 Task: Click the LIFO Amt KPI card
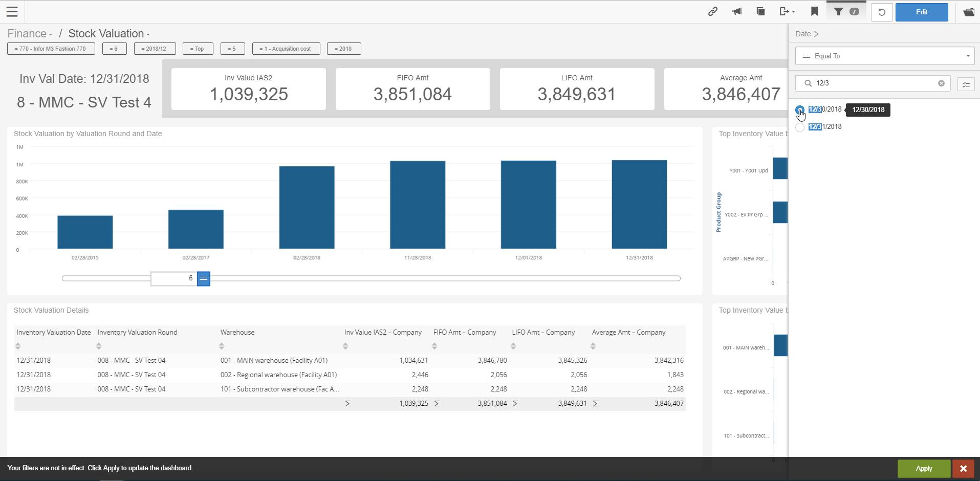[577, 89]
